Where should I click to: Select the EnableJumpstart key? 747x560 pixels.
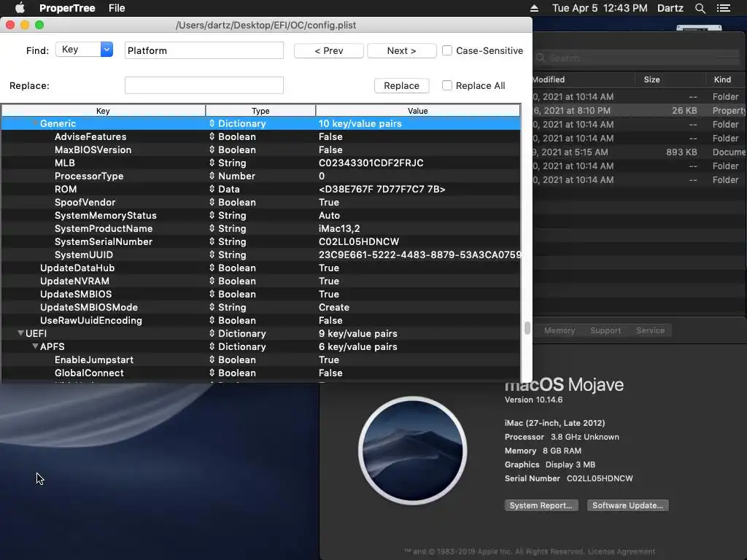[94, 360]
